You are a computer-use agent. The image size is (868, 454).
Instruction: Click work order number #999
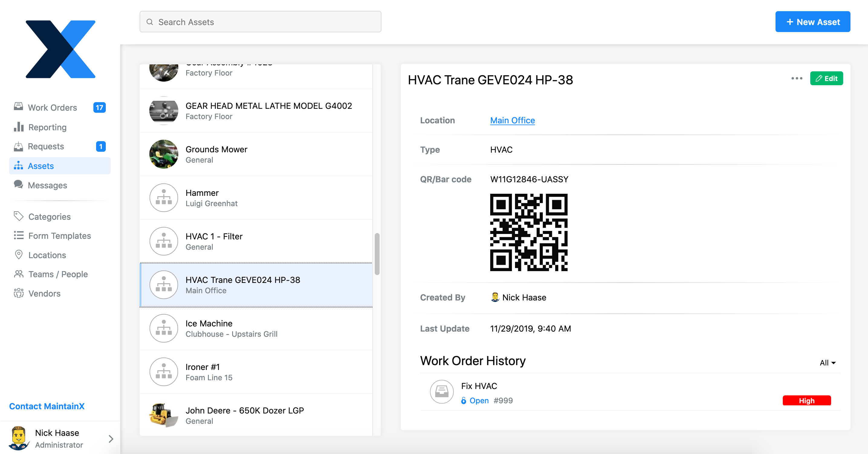(503, 400)
